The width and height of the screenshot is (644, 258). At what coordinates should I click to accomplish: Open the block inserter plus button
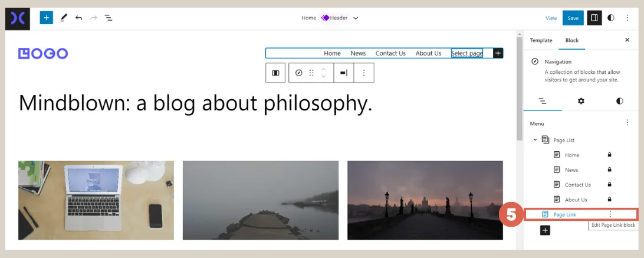click(x=47, y=18)
